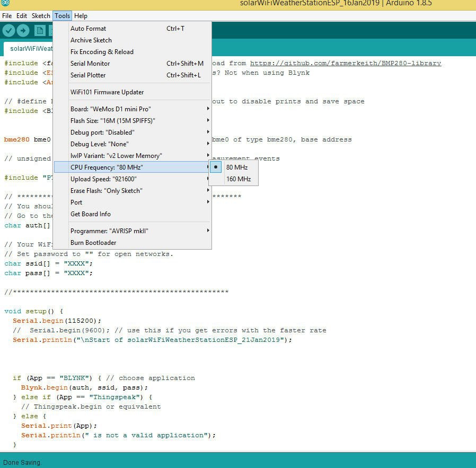476x468 pixels.
Task: Choose Archive Sketch menu entry
Action: click(x=132, y=40)
